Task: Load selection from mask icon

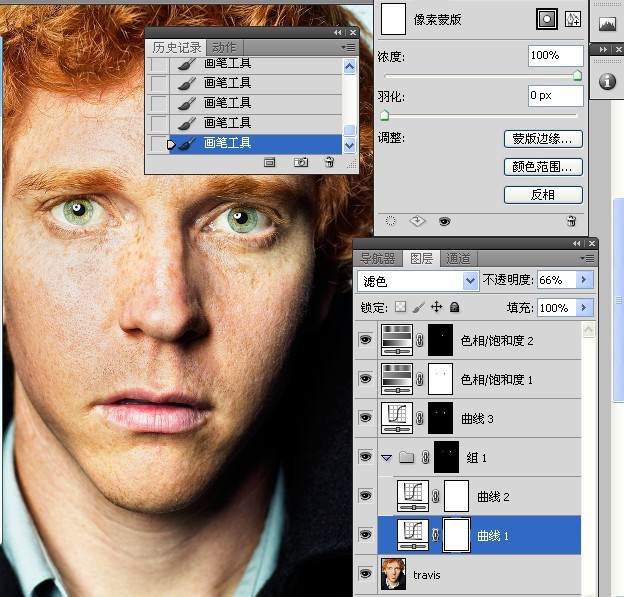Action: pos(391,221)
